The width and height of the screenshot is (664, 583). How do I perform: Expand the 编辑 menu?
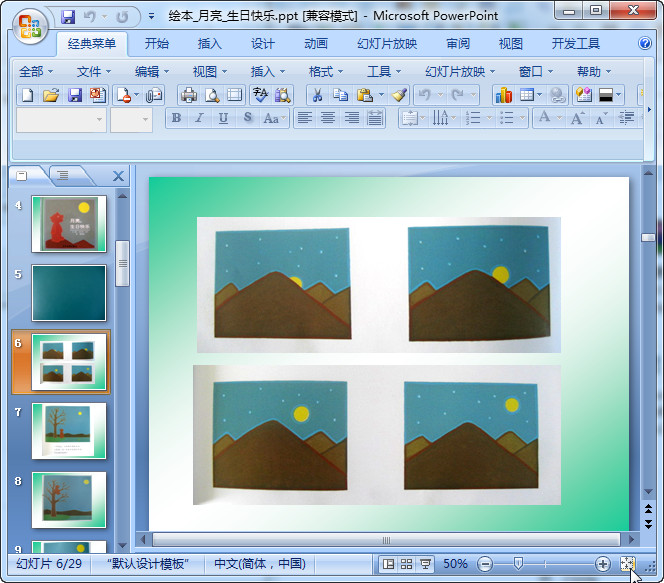coord(152,72)
